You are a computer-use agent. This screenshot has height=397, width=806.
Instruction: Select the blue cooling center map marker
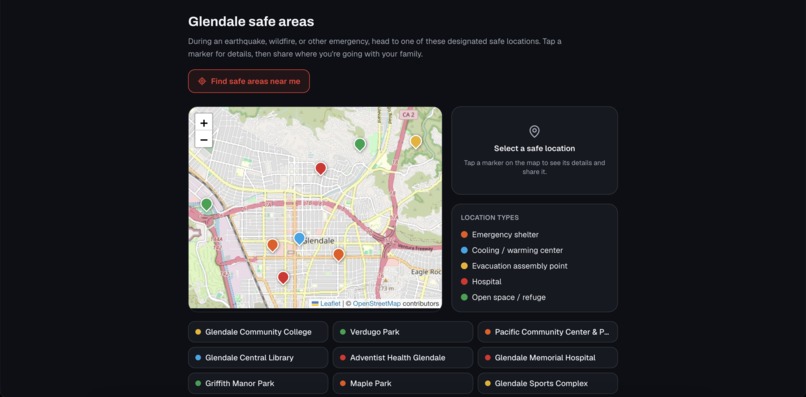299,239
